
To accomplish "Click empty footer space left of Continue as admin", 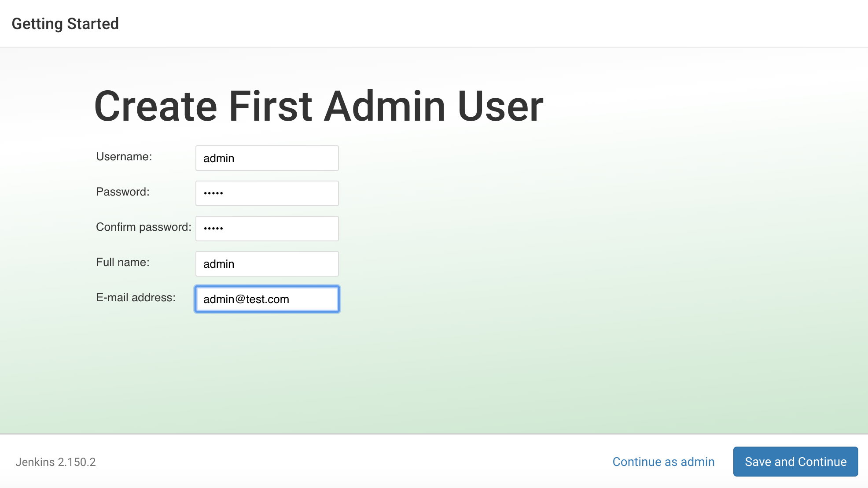I will 352,462.
